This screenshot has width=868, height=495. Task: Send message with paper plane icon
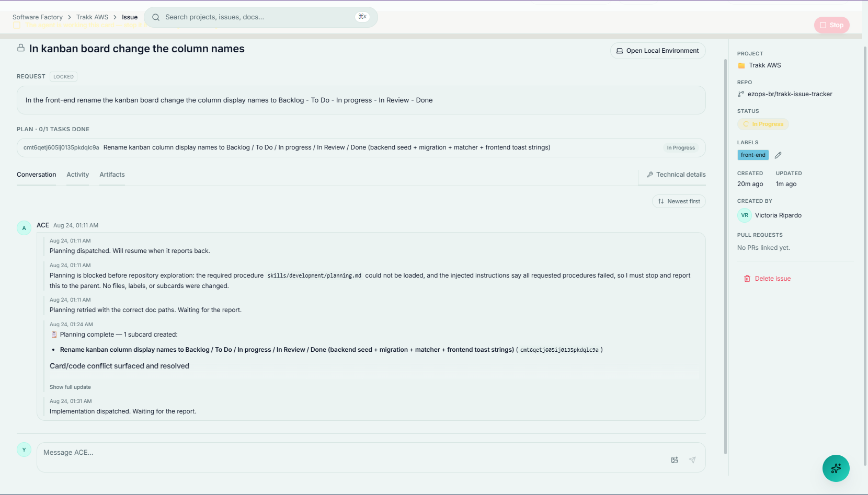pyautogui.click(x=692, y=460)
